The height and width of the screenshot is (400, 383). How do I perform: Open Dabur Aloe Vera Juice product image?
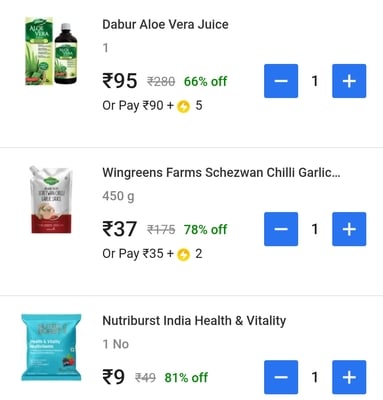pyautogui.click(x=51, y=52)
